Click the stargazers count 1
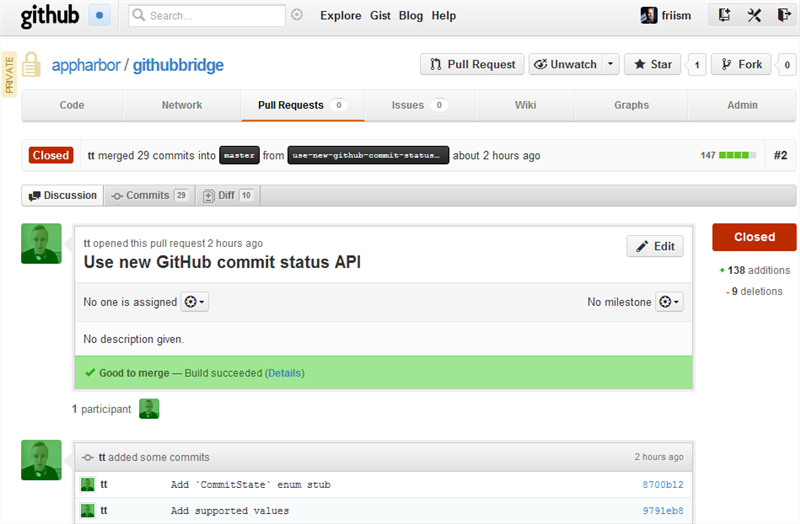 (x=697, y=65)
